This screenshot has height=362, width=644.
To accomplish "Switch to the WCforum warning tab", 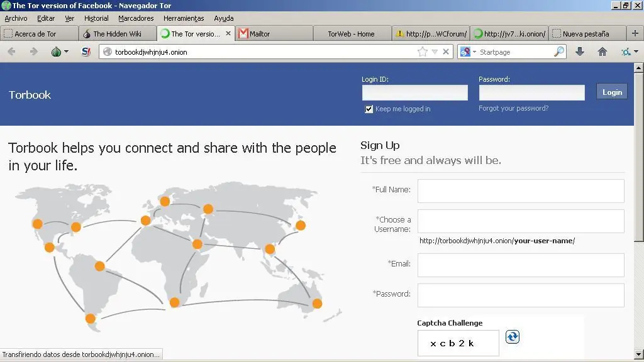I will 430,34.
